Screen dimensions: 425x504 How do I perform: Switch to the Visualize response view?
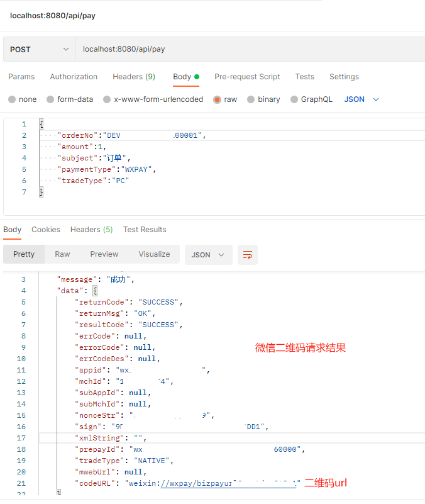click(154, 254)
